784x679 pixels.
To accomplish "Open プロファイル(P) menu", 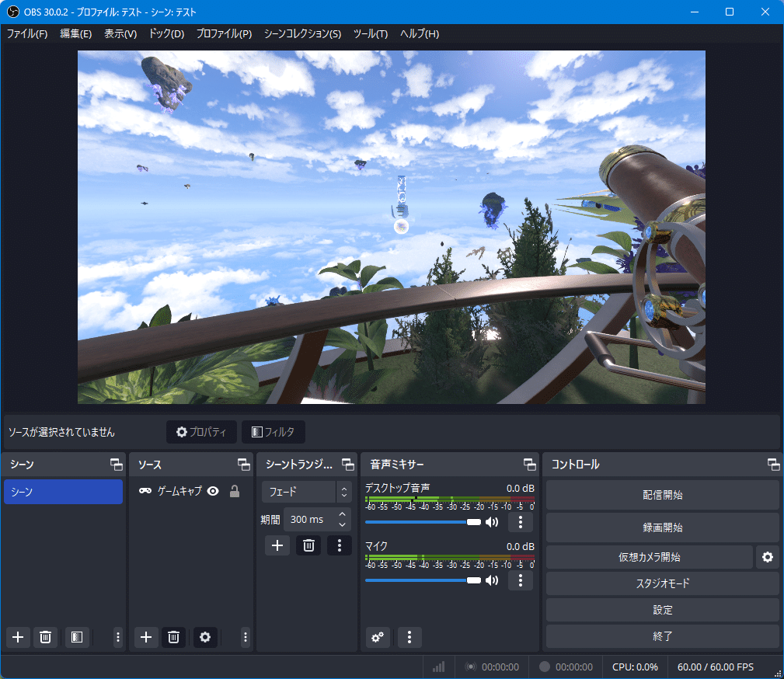I will 224,33.
